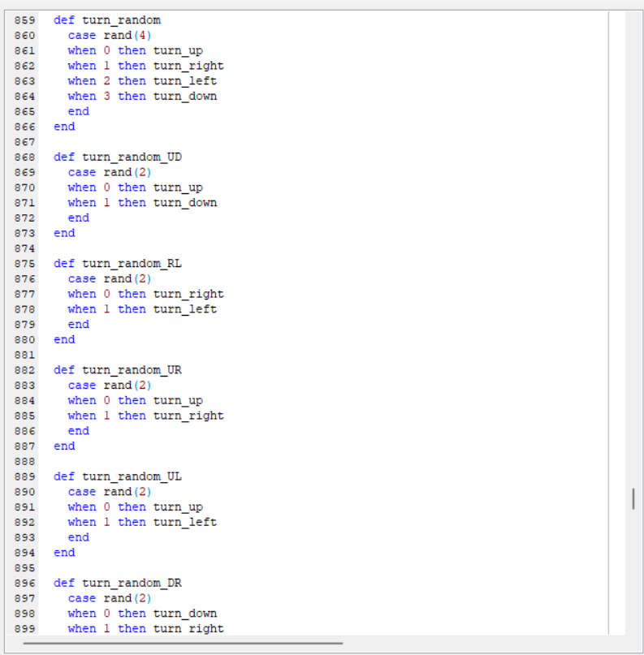Image resolution: width=644 pixels, height=655 pixels.
Task: Click the horizontal scrollbar thumb at bottom
Action: pyautogui.click(x=183, y=643)
